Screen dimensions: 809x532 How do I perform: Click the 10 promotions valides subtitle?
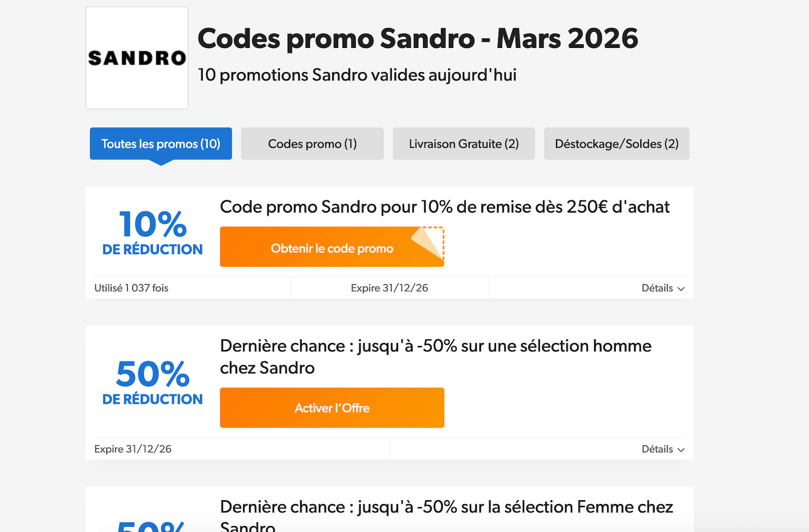[357, 75]
